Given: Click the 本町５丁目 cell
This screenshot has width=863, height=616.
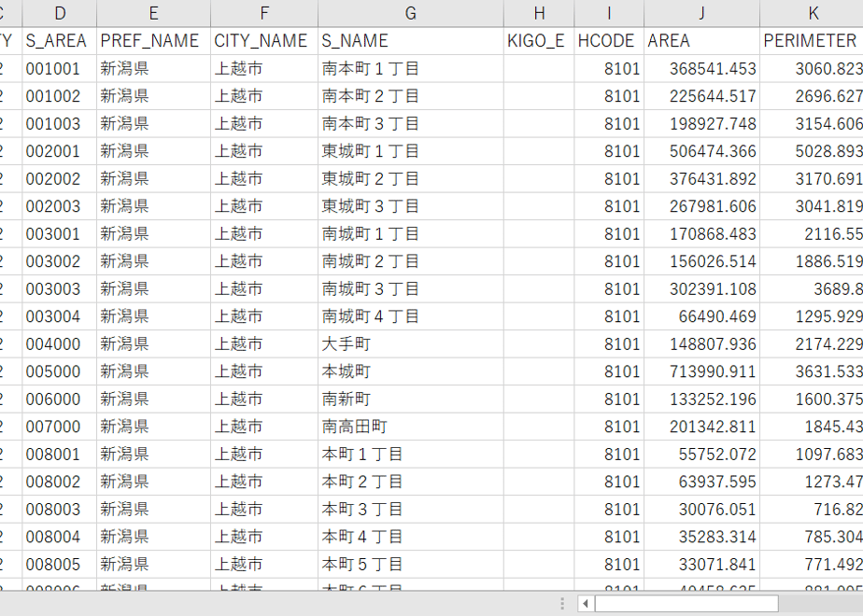Looking at the screenshot, I should (411, 564).
